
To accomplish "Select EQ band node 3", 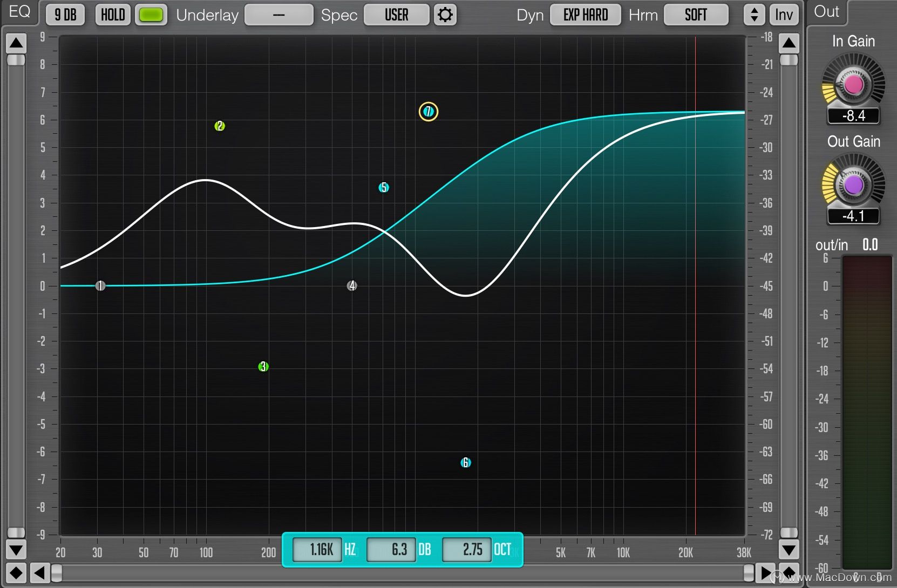I will coord(263,367).
